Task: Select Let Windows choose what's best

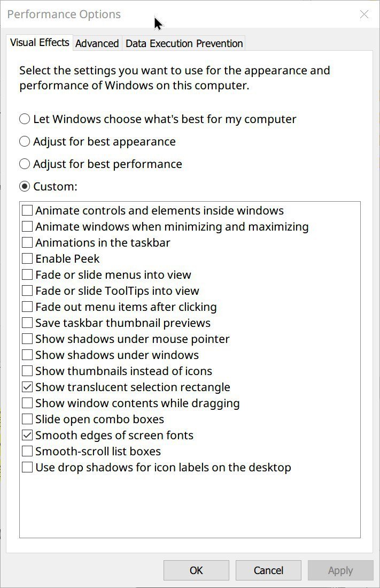Action: [25, 119]
